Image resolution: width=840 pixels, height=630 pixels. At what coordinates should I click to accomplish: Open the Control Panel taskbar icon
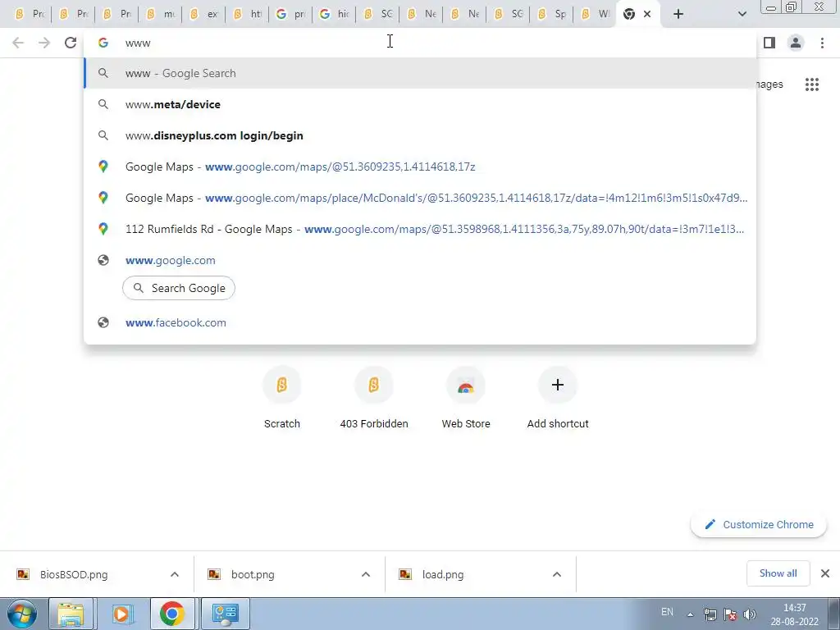[225, 614]
